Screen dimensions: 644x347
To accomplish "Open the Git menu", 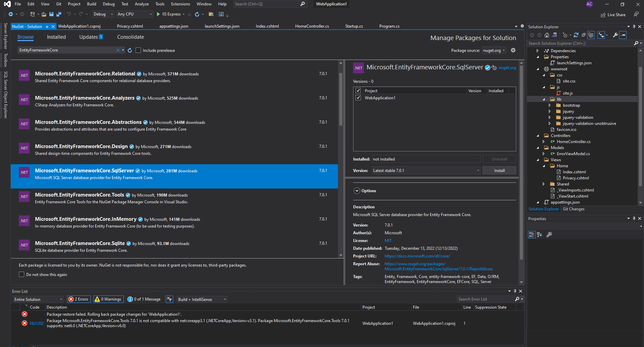I will pos(59,4).
